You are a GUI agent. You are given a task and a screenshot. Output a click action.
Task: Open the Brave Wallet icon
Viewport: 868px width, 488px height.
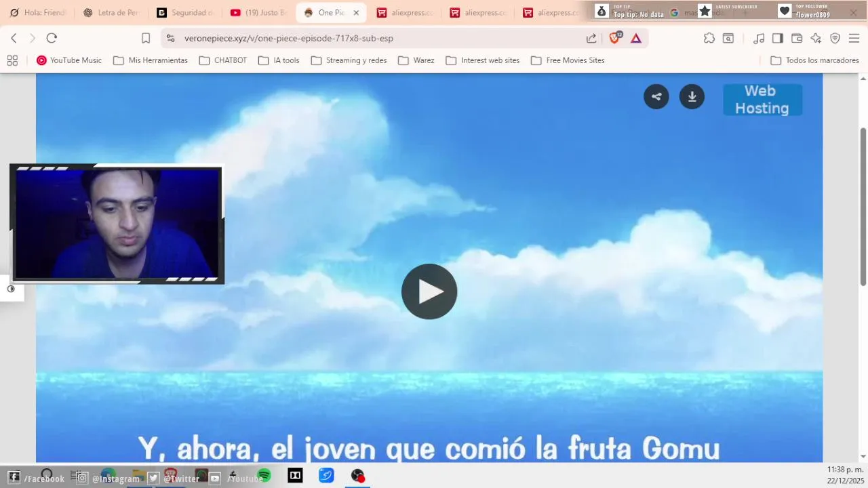pos(797,39)
